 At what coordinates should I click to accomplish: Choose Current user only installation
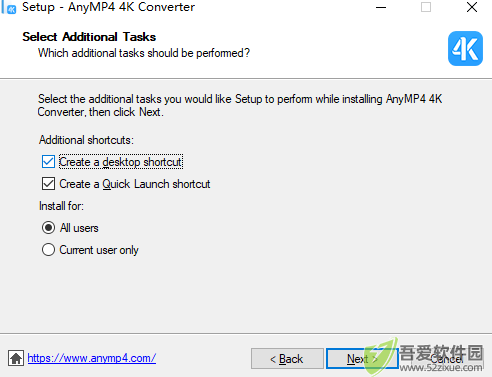coord(48,250)
